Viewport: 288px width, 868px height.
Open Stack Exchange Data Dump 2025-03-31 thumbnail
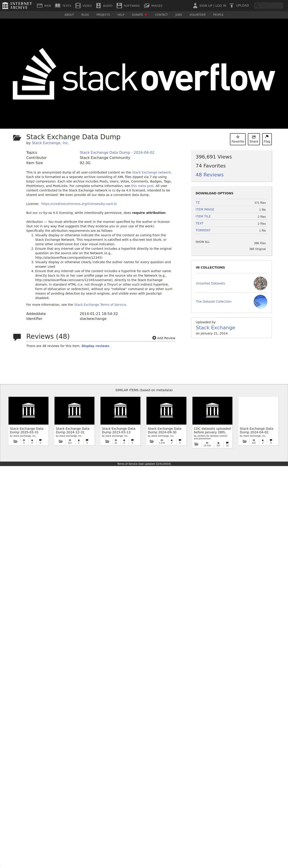point(28,410)
